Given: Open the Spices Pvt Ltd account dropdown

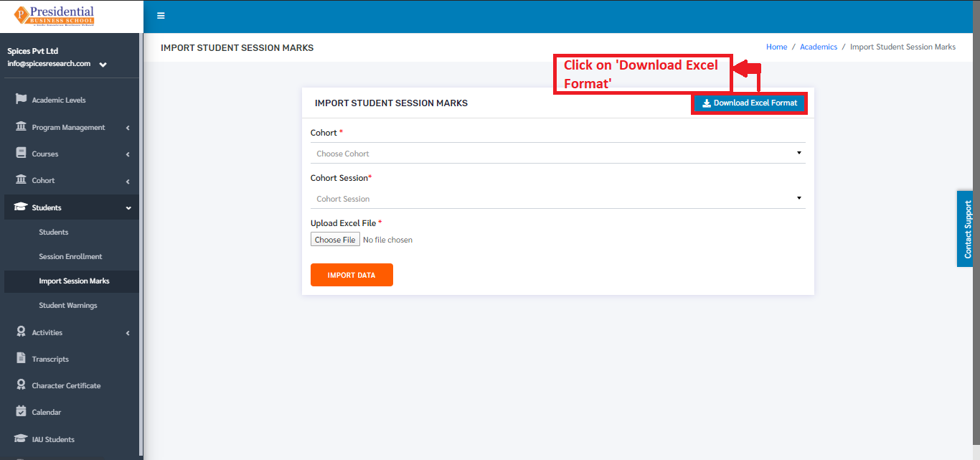Looking at the screenshot, I should pos(103,65).
